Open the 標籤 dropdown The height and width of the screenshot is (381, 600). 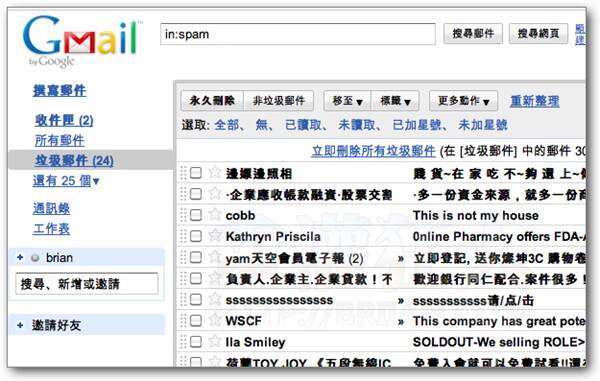coord(395,101)
